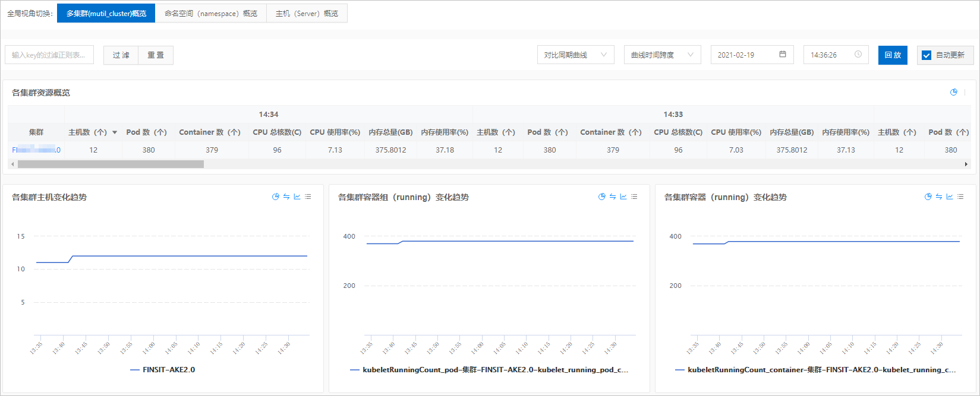Viewport: 980px width, 396px height.
Task: Click the 回放 button
Action: 893,55
